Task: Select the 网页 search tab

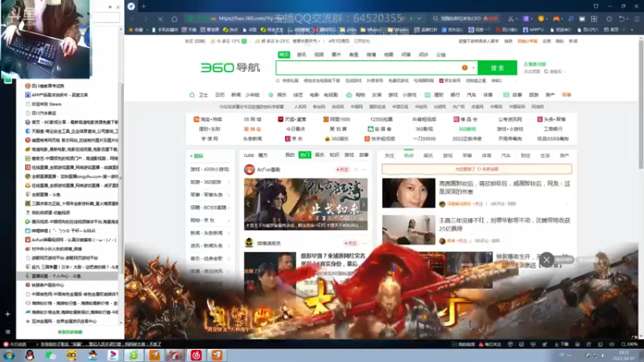Action: point(284,55)
